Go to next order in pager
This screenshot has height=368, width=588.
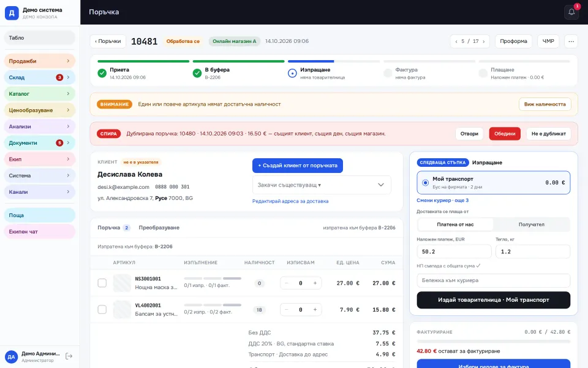[x=483, y=41]
